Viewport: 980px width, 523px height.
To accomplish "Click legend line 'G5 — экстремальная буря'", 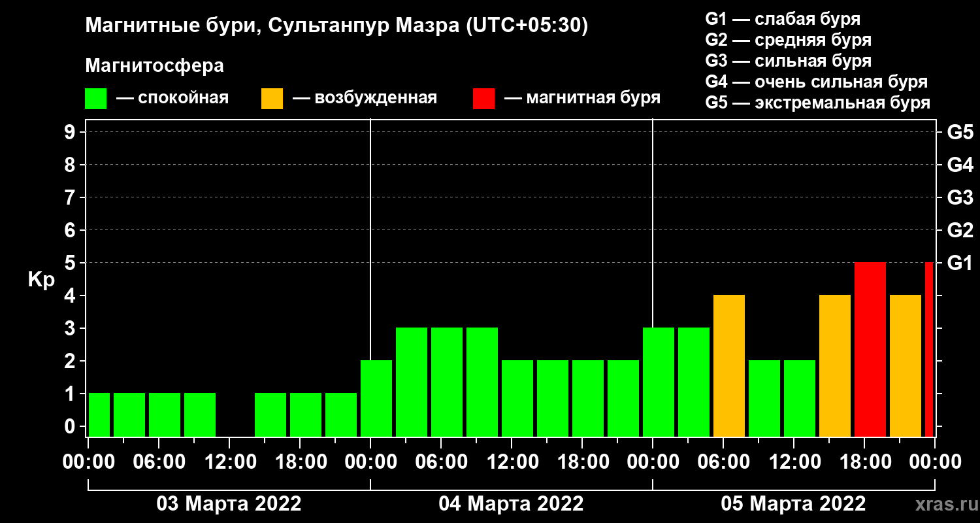I will 818,103.
